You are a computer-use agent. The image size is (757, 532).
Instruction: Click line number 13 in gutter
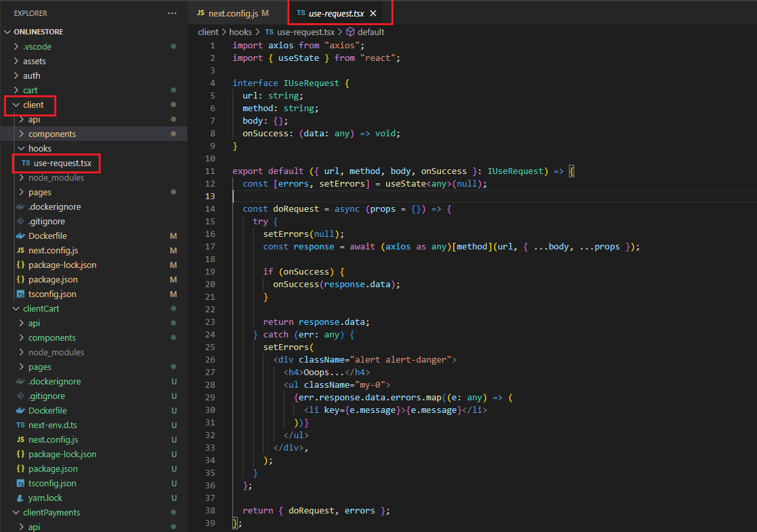tap(210, 197)
